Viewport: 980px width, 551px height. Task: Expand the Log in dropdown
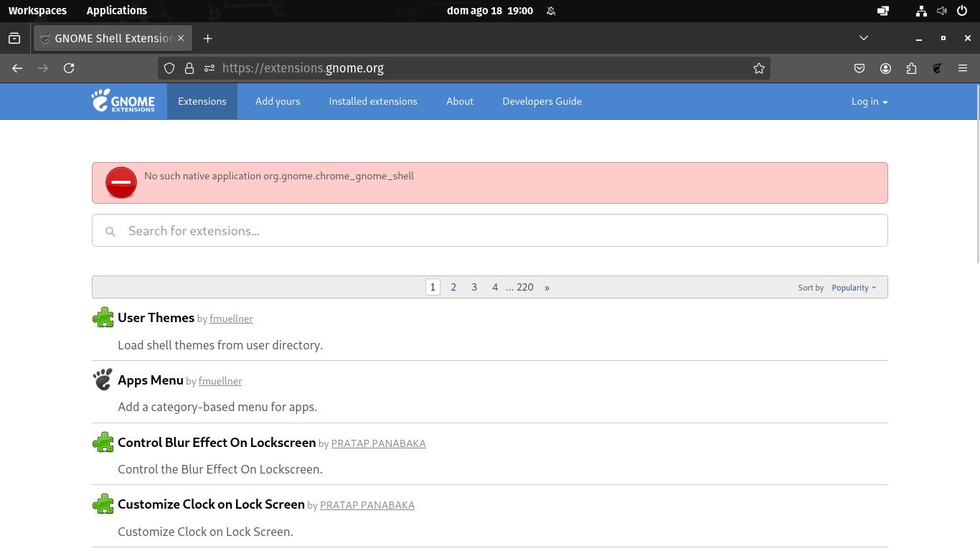tap(870, 101)
